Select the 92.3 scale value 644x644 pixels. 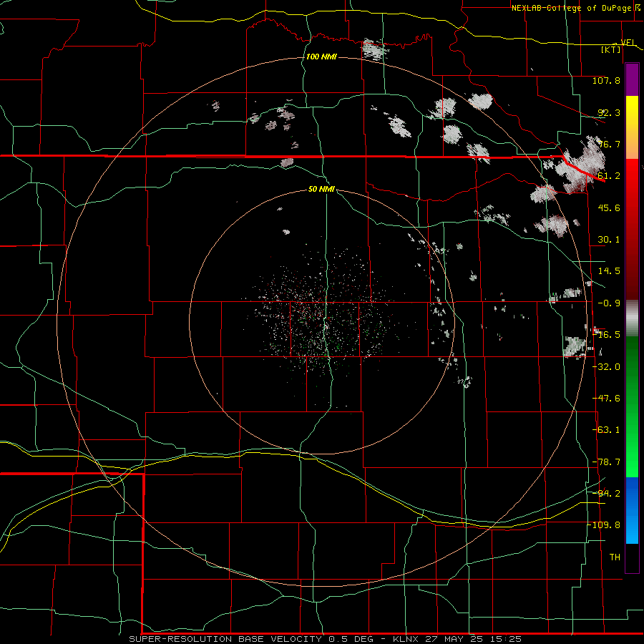coord(609,112)
